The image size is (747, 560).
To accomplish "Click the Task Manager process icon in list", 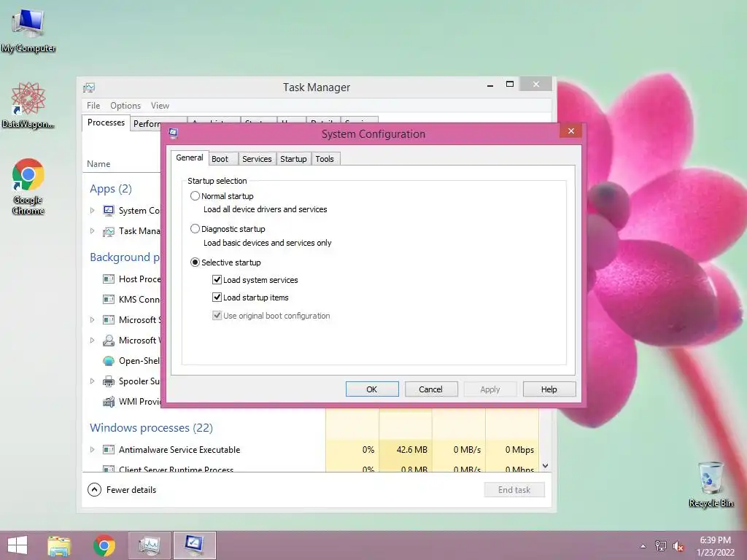I will pyautogui.click(x=109, y=231).
